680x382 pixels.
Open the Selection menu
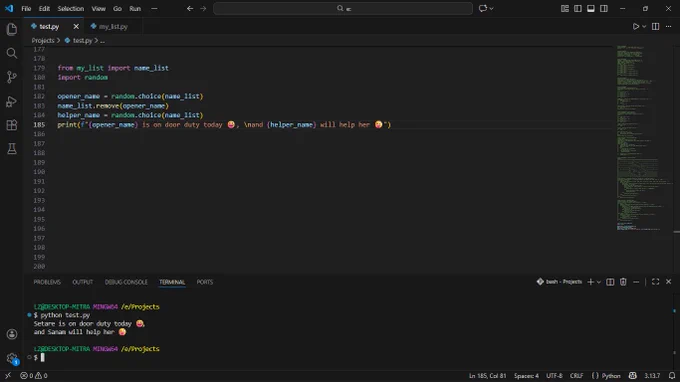[x=71, y=9]
